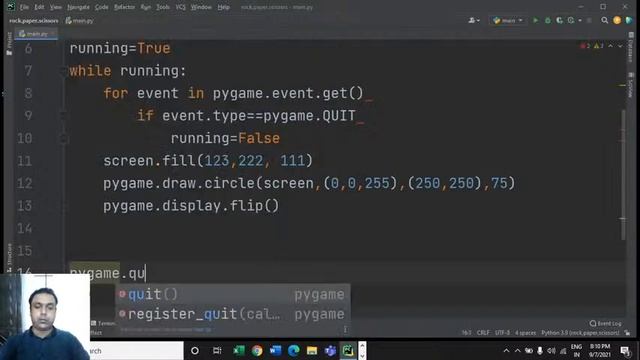This screenshot has height=360, width=640.
Task: Run with coverage icon in the toolbar
Action: coord(560,20)
